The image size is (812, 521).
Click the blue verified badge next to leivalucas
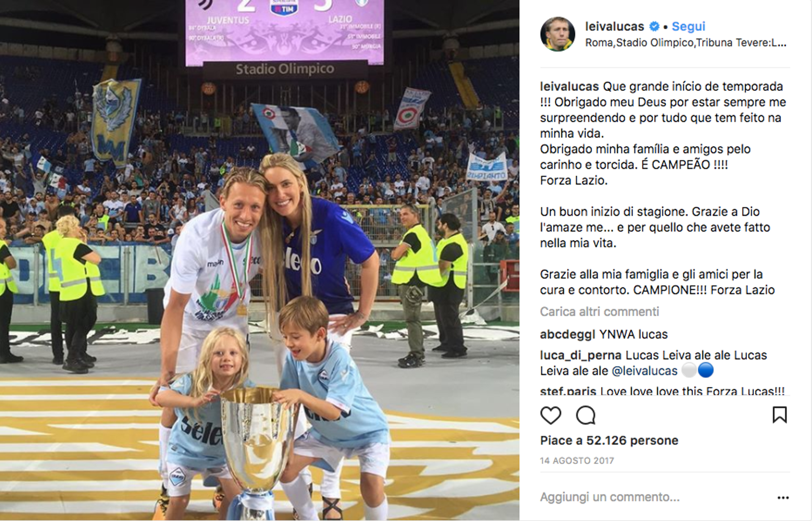tap(654, 26)
